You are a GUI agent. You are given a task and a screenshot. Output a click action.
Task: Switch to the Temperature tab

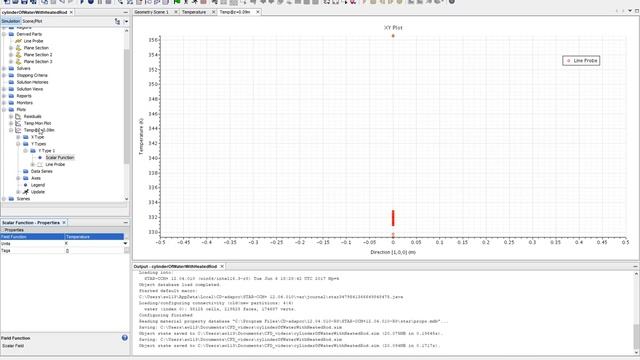(x=194, y=12)
